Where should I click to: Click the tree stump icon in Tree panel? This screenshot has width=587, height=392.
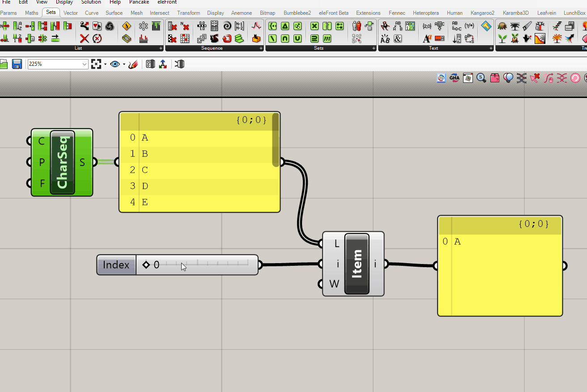pos(502,26)
